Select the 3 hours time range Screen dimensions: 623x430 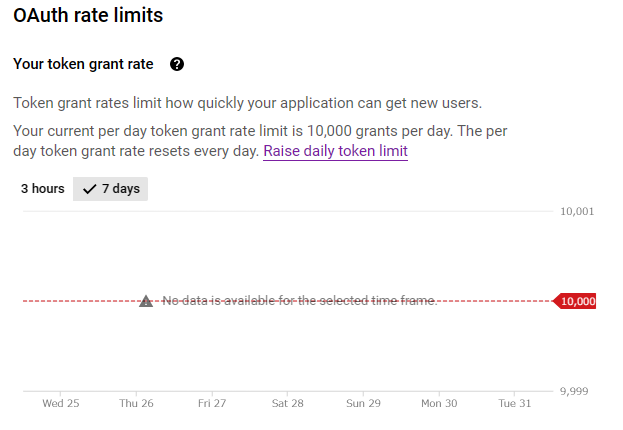coord(43,189)
